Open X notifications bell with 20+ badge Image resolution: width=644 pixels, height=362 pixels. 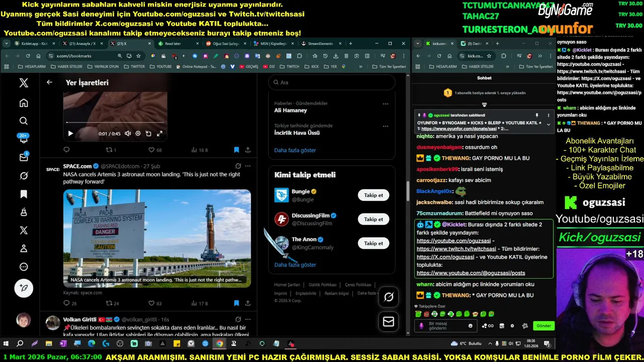(24, 139)
